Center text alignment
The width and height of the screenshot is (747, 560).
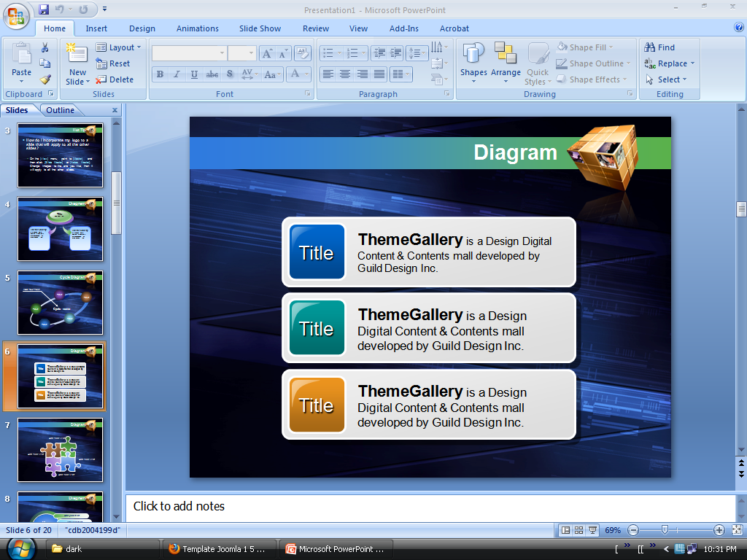click(345, 74)
